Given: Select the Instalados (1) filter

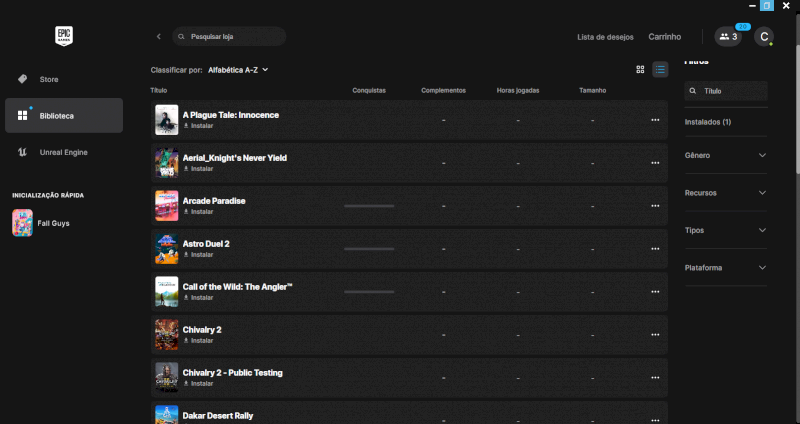Looking at the screenshot, I should (x=708, y=122).
